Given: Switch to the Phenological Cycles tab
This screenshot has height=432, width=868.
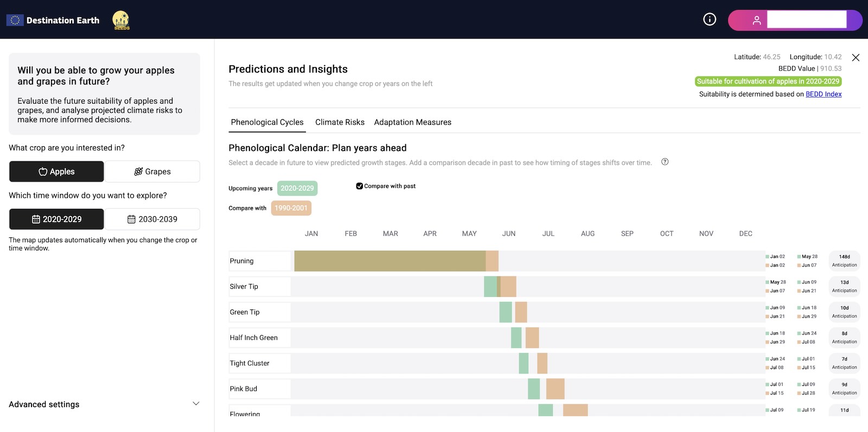Looking at the screenshot, I should (267, 122).
